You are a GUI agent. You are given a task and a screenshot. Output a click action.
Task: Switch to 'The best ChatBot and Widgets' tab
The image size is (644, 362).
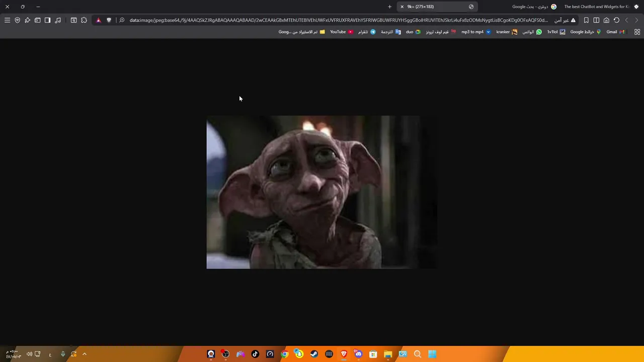601,7
